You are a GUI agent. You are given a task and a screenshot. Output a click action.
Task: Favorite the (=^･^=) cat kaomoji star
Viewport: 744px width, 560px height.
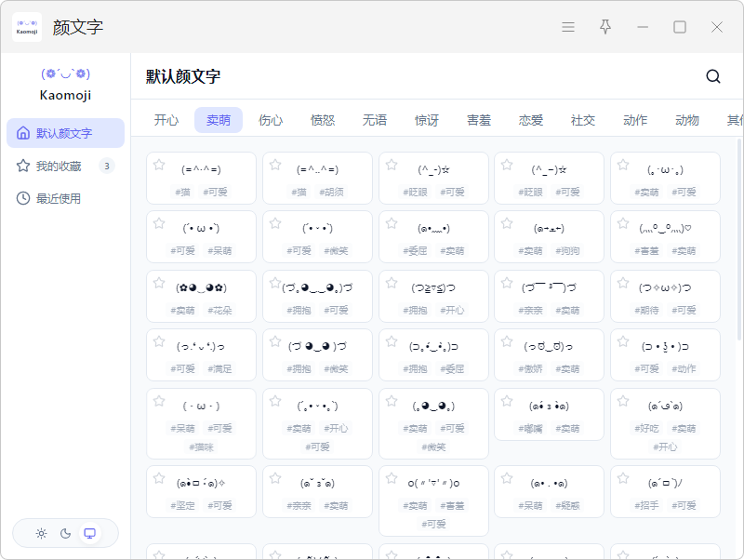[159, 165]
